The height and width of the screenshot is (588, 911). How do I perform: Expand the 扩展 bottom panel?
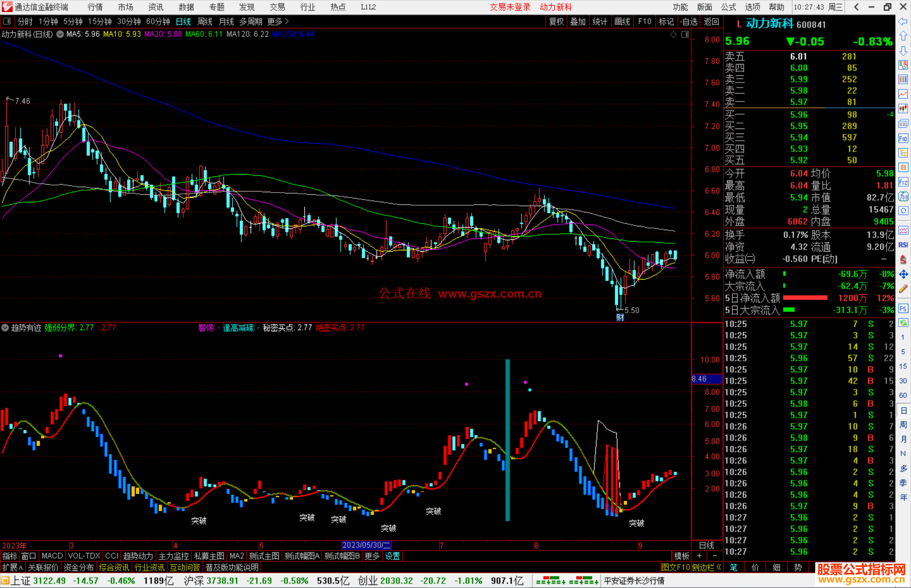tap(13, 567)
